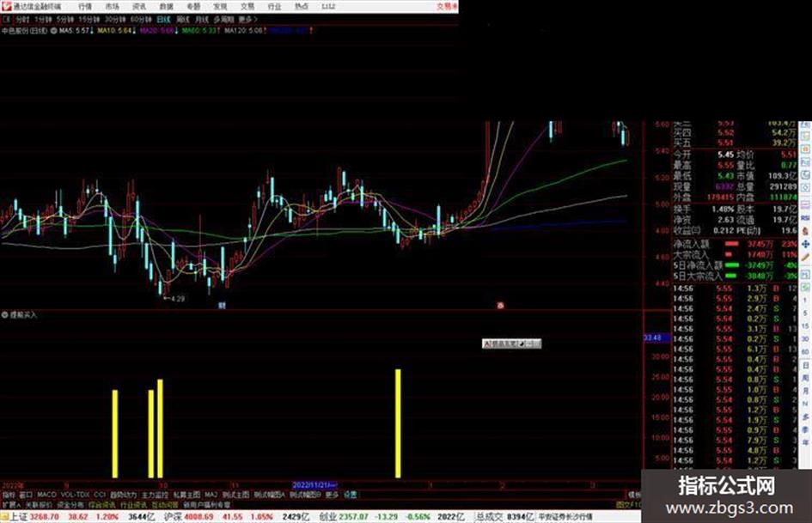Open the 交易 menu
The image size is (812, 523).
[247, 7]
